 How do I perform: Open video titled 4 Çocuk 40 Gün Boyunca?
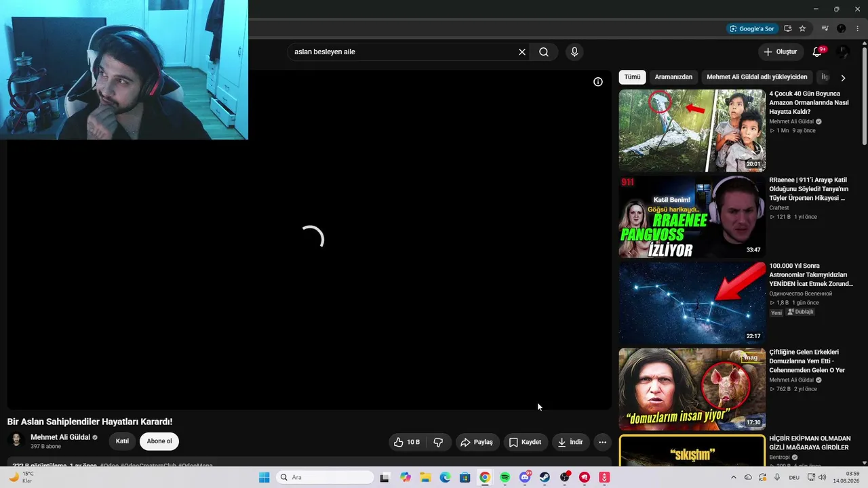click(x=809, y=102)
